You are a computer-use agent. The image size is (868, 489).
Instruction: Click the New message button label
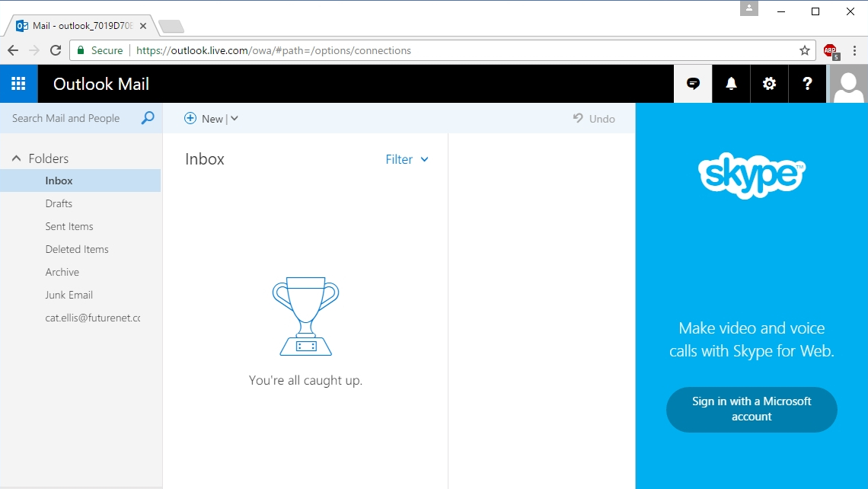coord(212,119)
